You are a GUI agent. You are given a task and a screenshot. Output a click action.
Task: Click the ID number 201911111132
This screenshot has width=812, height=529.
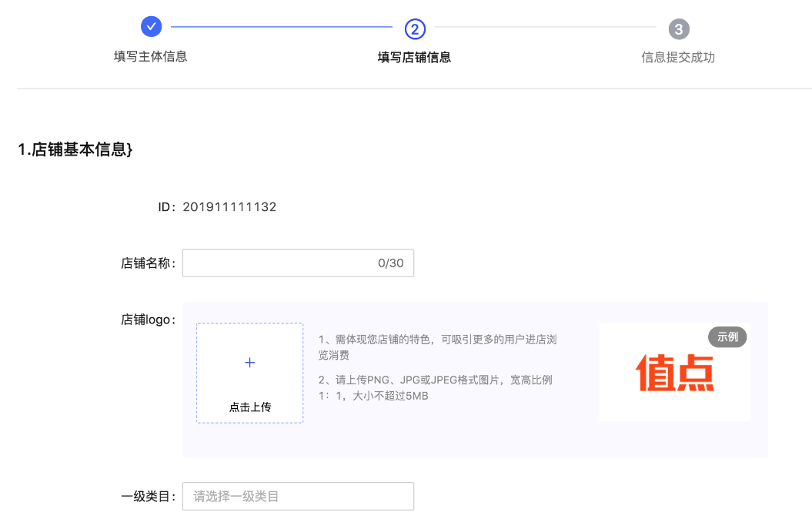(x=230, y=206)
